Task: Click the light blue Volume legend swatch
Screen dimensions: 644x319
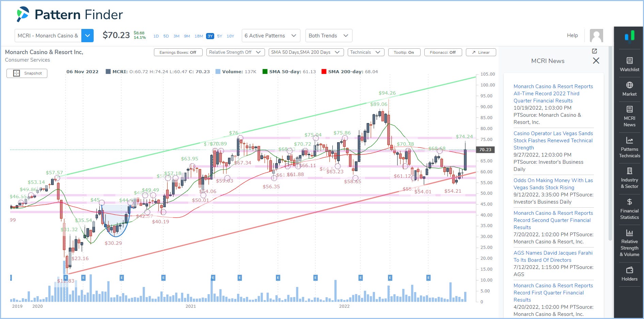Action: (218, 71)
